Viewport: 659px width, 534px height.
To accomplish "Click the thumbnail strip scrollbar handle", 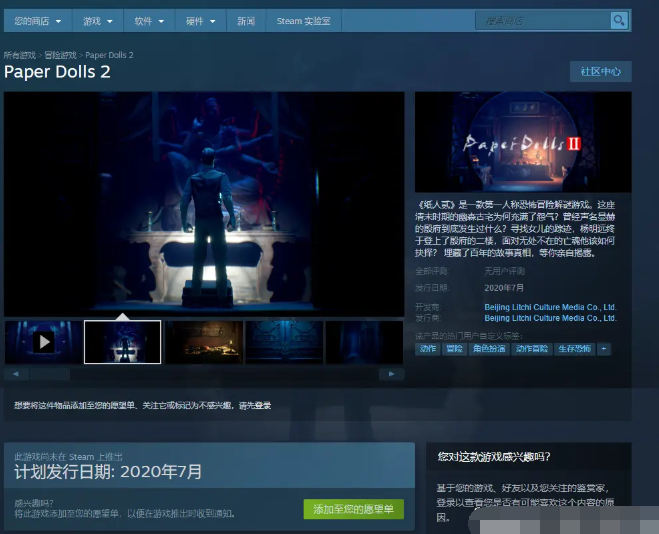I will click(50, 374).
